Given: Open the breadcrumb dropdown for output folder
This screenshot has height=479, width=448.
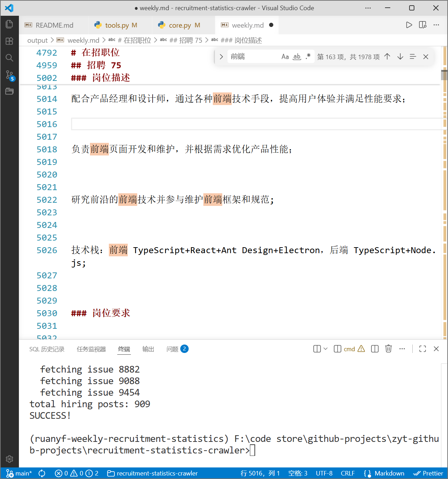Looking at the screenshot, I should click(x=37, y=40).
